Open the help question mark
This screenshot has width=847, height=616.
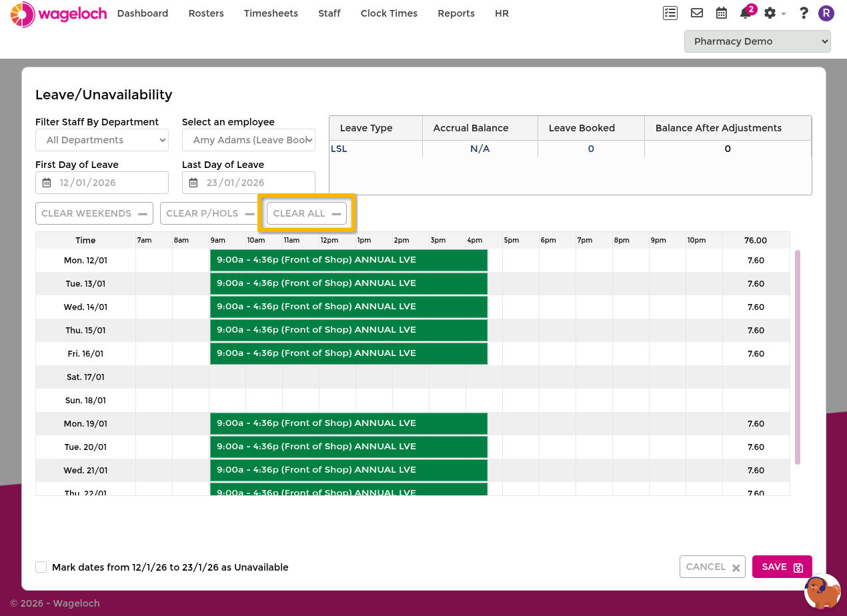804,13
